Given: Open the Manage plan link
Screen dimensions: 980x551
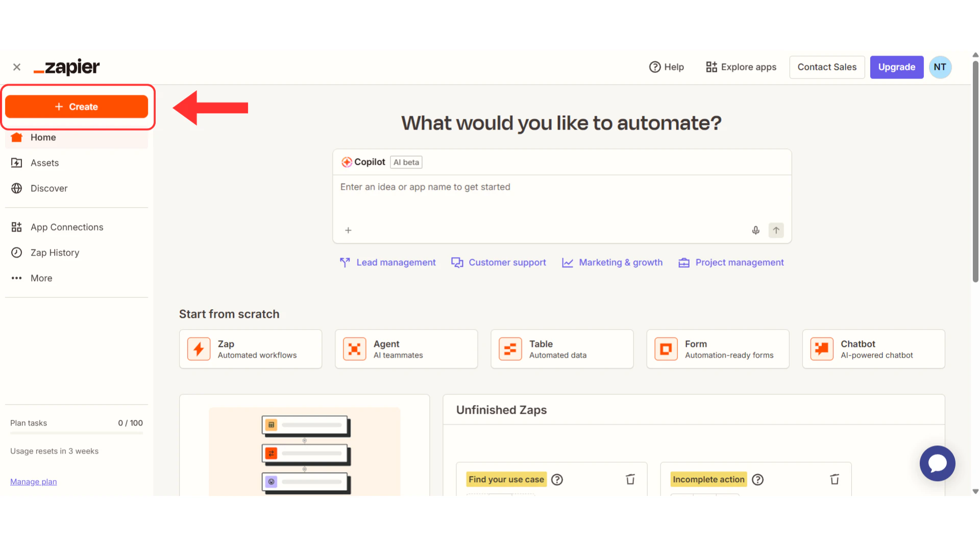Looking at the screenshot, I should 33,482.
